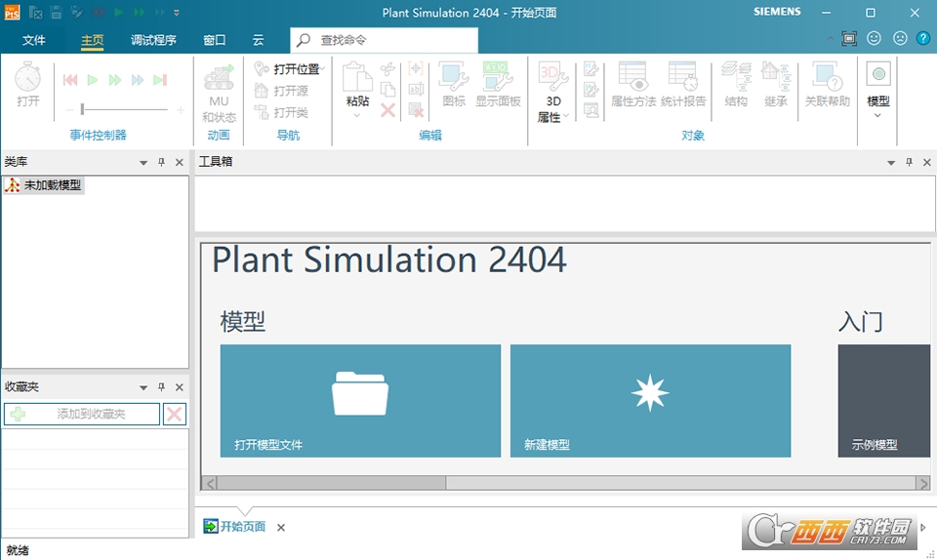Expand the 粘贴 dropdown arrow
This screenshot has width=937, height=560.
pyautogui.click(x=357, y=115)
